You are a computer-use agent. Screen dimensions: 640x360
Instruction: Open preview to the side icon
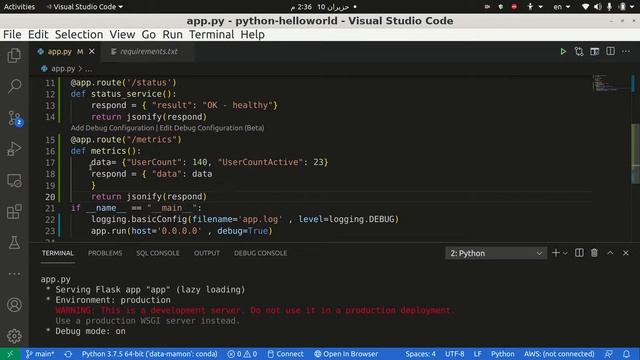pos(595,51)
